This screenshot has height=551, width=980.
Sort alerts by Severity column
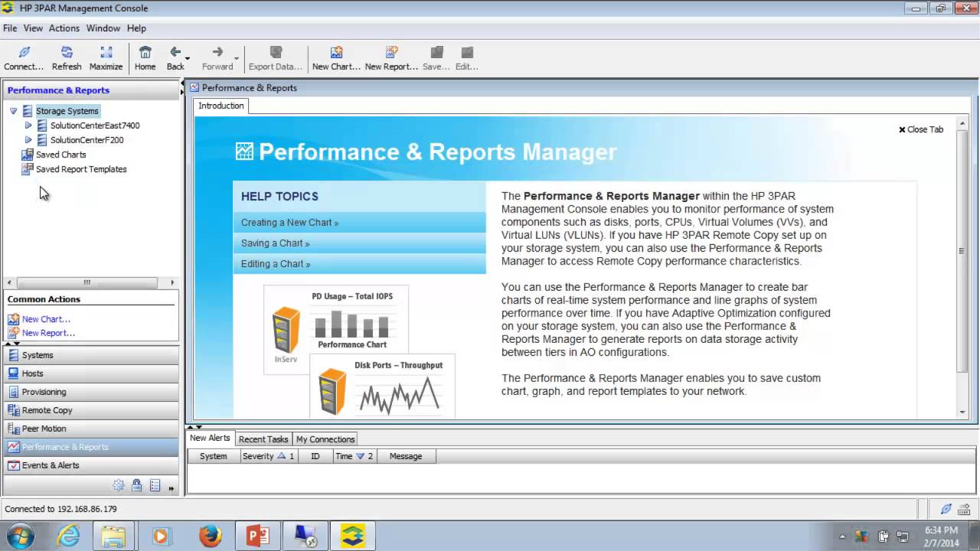tap(268, 456)
